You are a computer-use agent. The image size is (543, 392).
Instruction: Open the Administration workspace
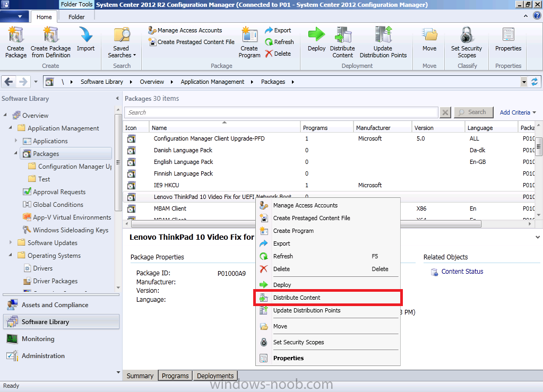pyautogui.click(x=61, y=356)
